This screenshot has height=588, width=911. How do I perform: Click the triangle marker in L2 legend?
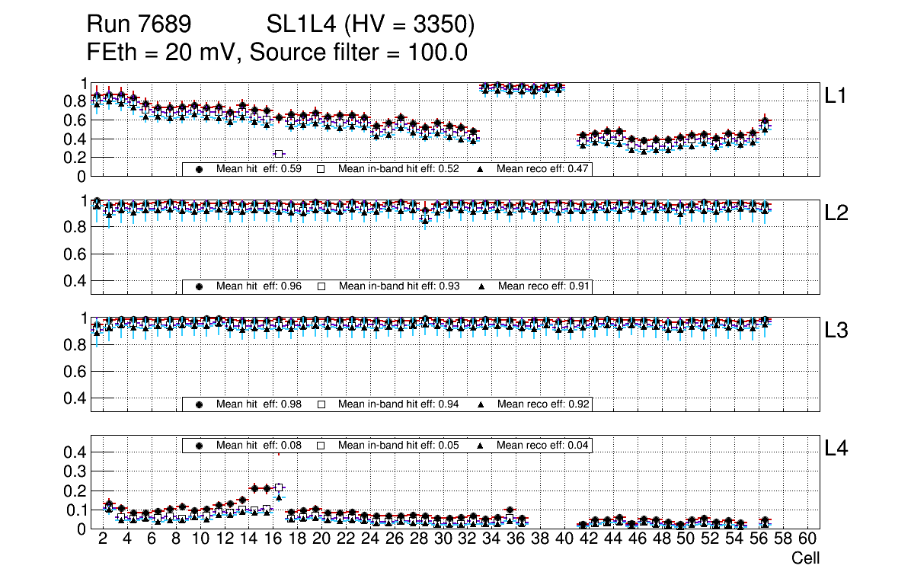coord(481,286)
